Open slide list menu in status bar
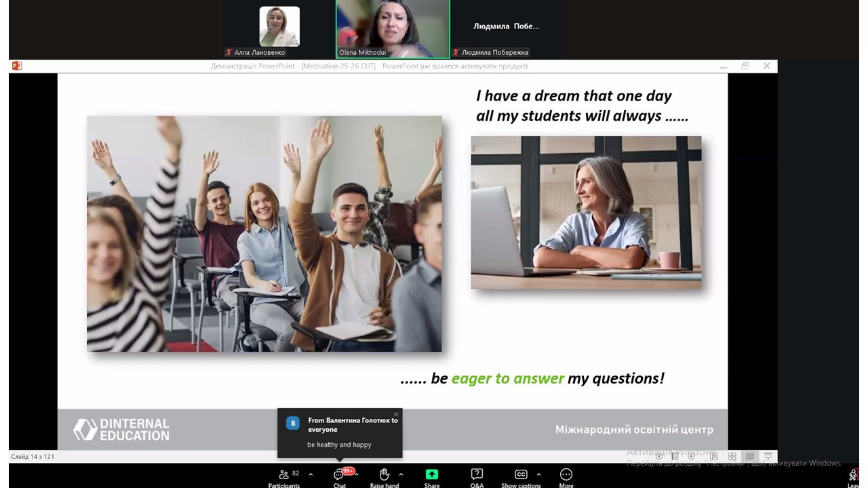868x488 pixels. point(675,457)
